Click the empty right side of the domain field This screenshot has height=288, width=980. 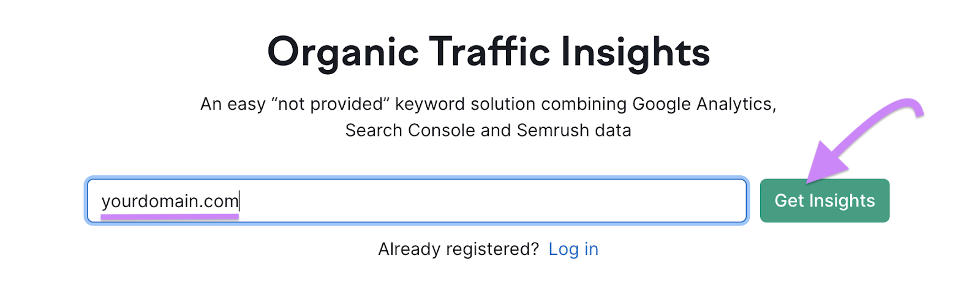490,201
